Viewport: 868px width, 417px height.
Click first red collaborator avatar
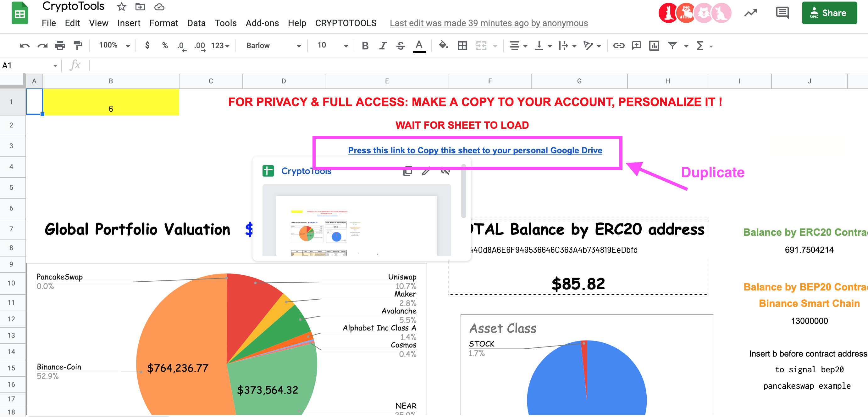point(667,13)
